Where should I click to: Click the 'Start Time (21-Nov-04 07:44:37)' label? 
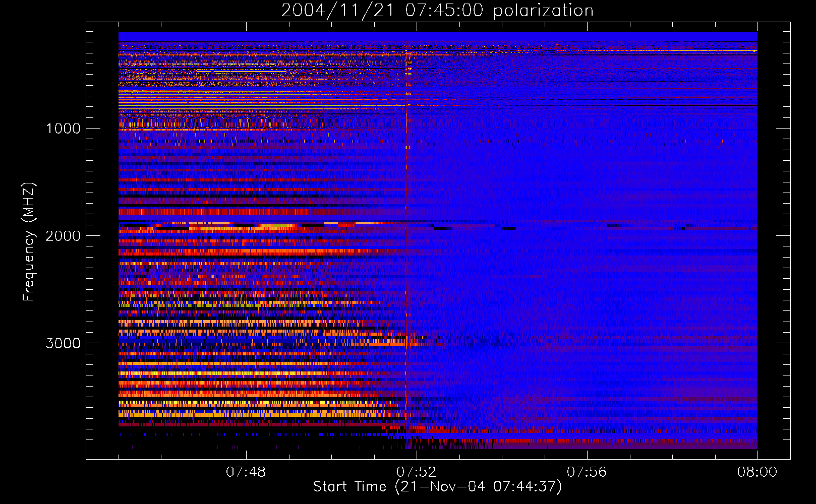[437, 487]
